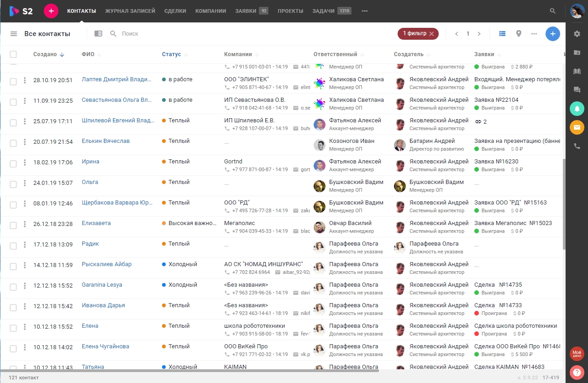Screen dimensions: 588x383
Task: Open mail using the orange envelope icon
Action: (x=577, y=128)
